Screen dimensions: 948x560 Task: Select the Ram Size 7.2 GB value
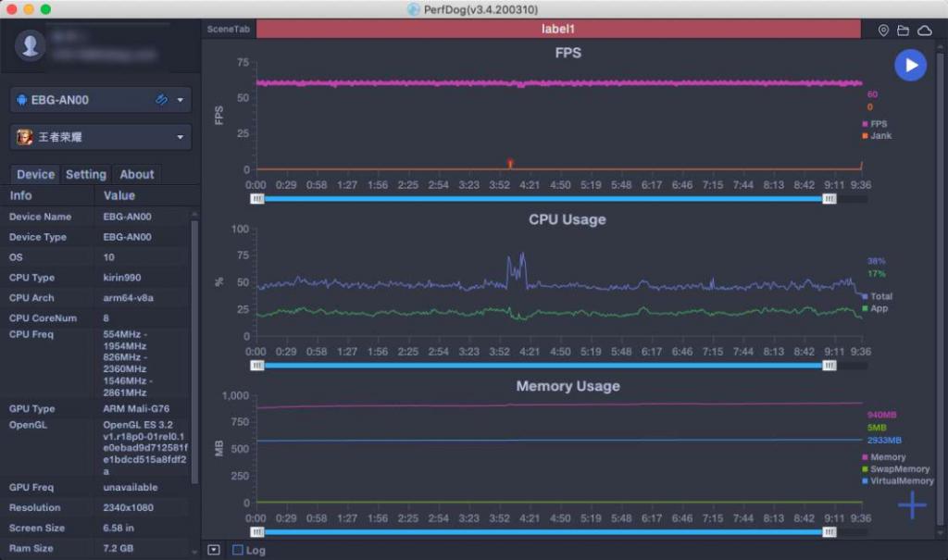click(118, 548)
